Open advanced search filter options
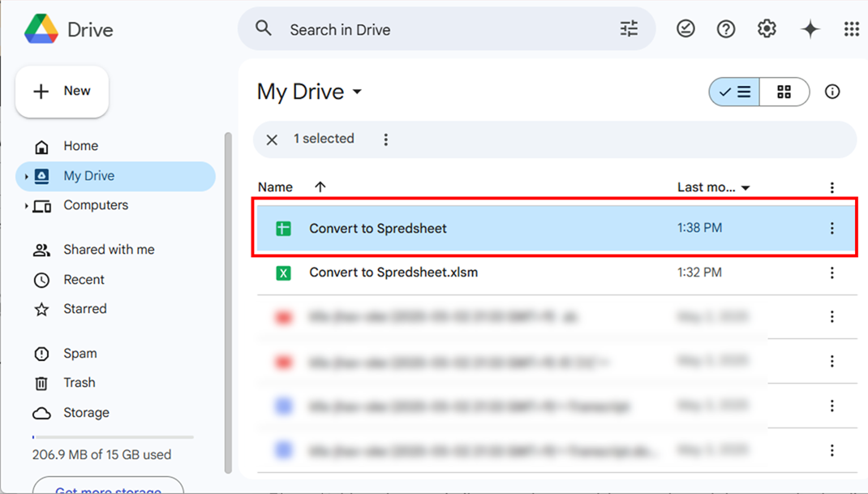 click(x=629, y=28)
